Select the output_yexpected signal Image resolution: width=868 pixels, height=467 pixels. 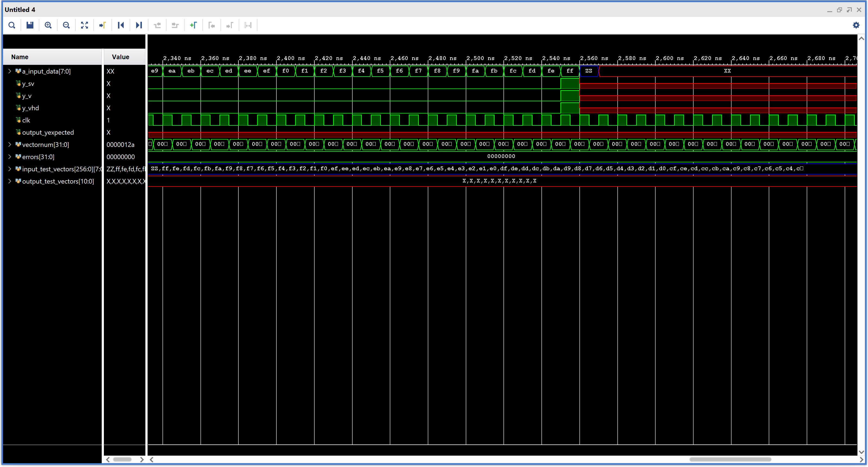coord(48,132)
